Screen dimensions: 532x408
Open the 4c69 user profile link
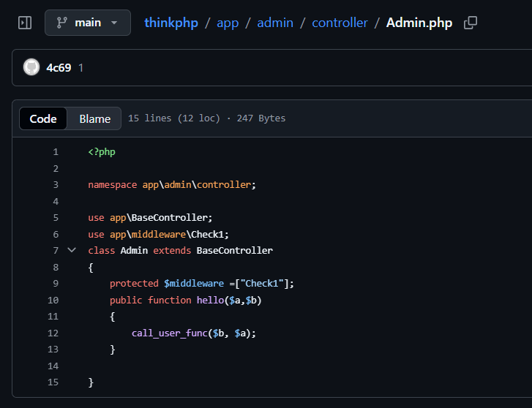click(x=59, y=67)
